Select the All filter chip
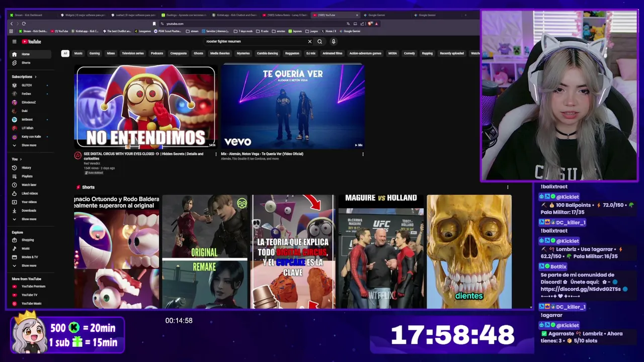Image resolution: width=644 pixels, height=362 pixels. coord(65,53)
